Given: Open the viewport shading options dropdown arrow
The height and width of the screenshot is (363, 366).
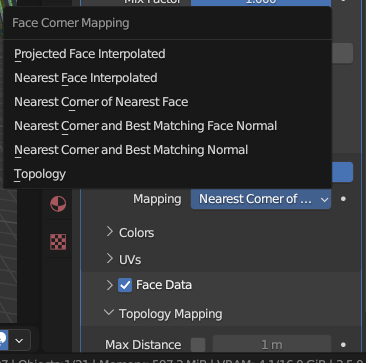Looking at the screenshot, I should click(x=19, y=341).
